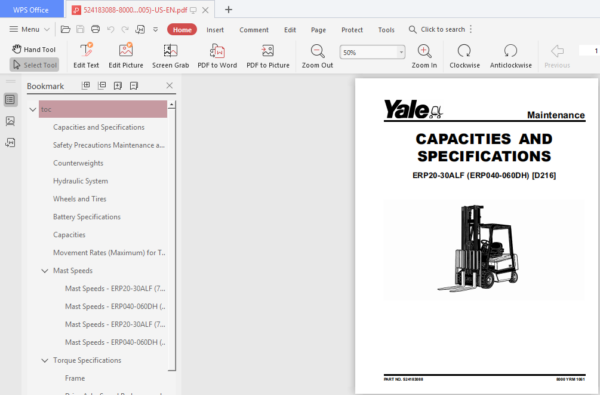The image size is (600, 395).
Task: Open 'Capacities and Specifications' bookmark
Action: [99, 127]
